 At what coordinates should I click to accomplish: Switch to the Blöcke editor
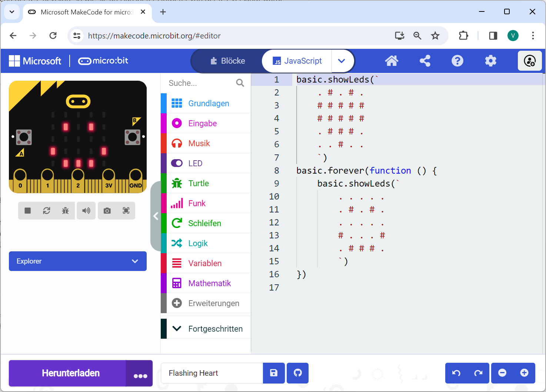point(227,61)
